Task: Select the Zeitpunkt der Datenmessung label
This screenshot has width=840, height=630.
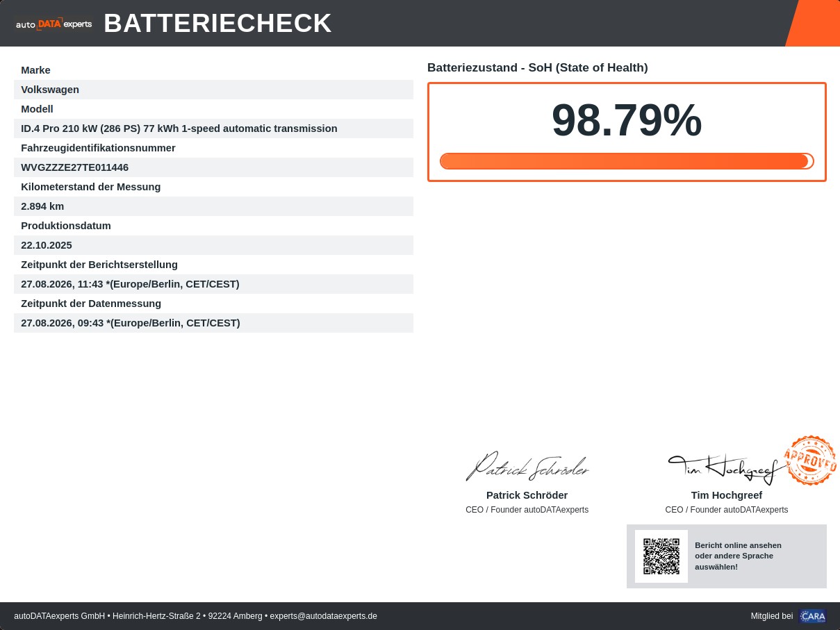Action: 91,304
